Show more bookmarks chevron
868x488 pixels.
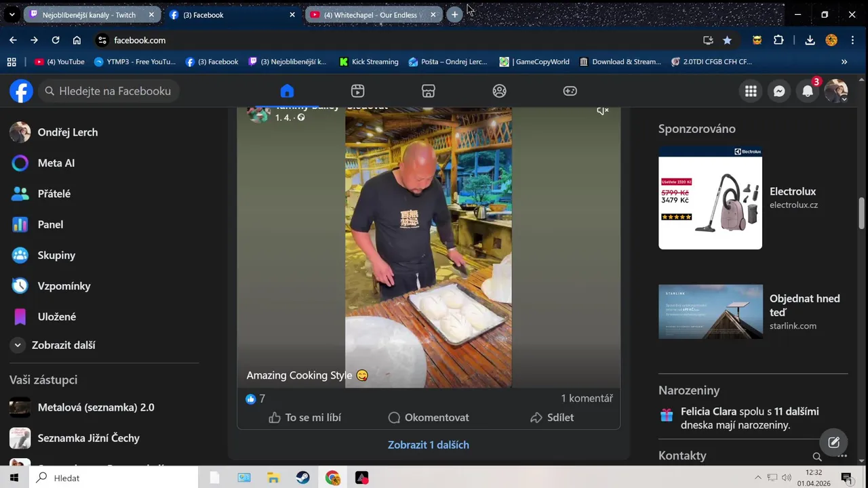point(844,62)
